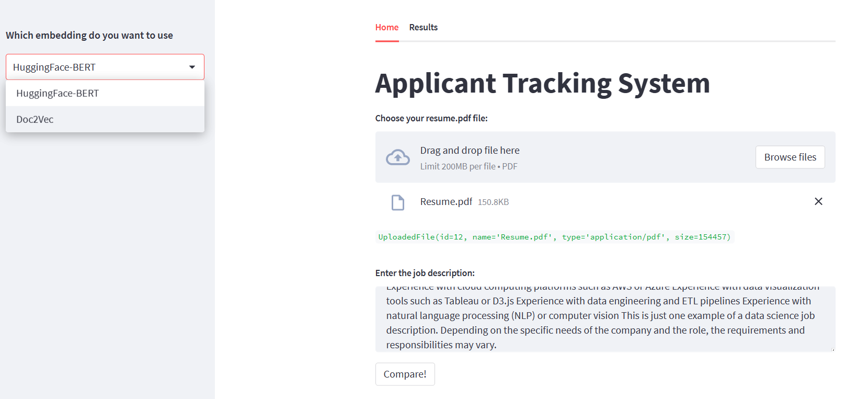Choose HuggingFace-BERT from the open list
Screen dimensions: 868x399
(58, 93)
